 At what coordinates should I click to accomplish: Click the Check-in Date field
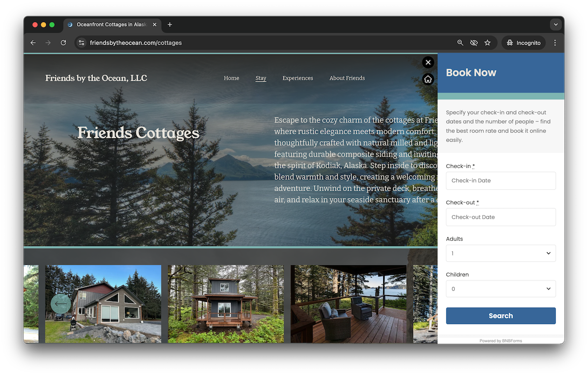[501, 180]
